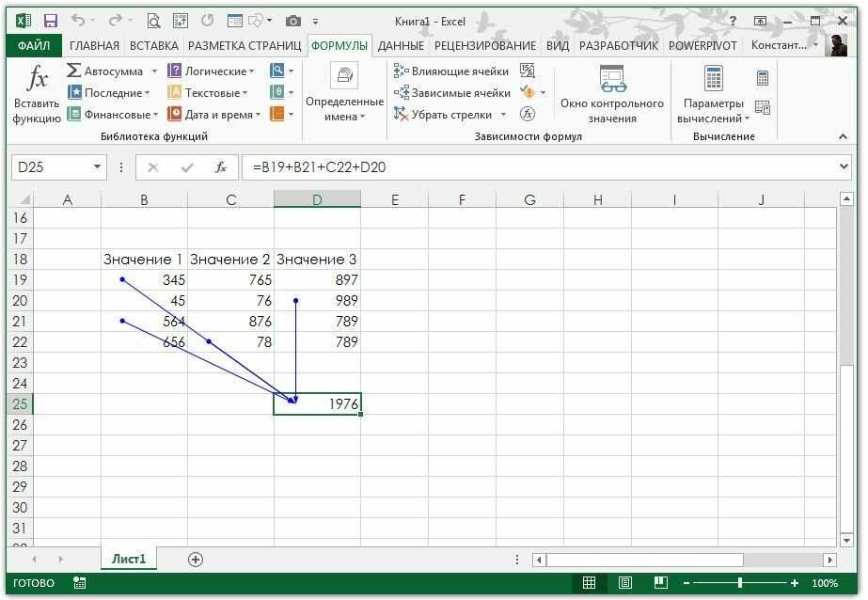Open Customize Quick Access Toolbar dropdown
This screenshot has width=868, height=600.
pyautogui.click(x=315, y=22)
